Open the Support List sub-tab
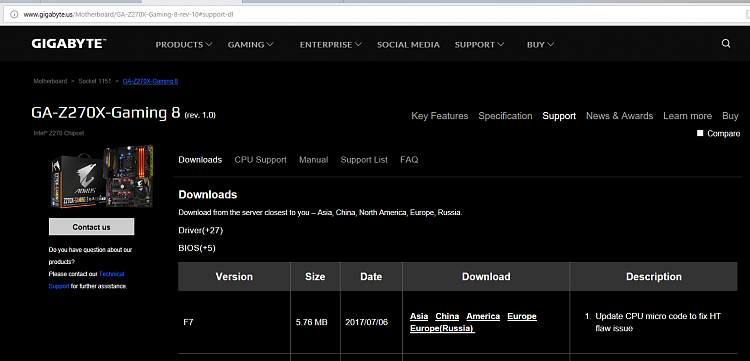 click(x=364, y=160)
